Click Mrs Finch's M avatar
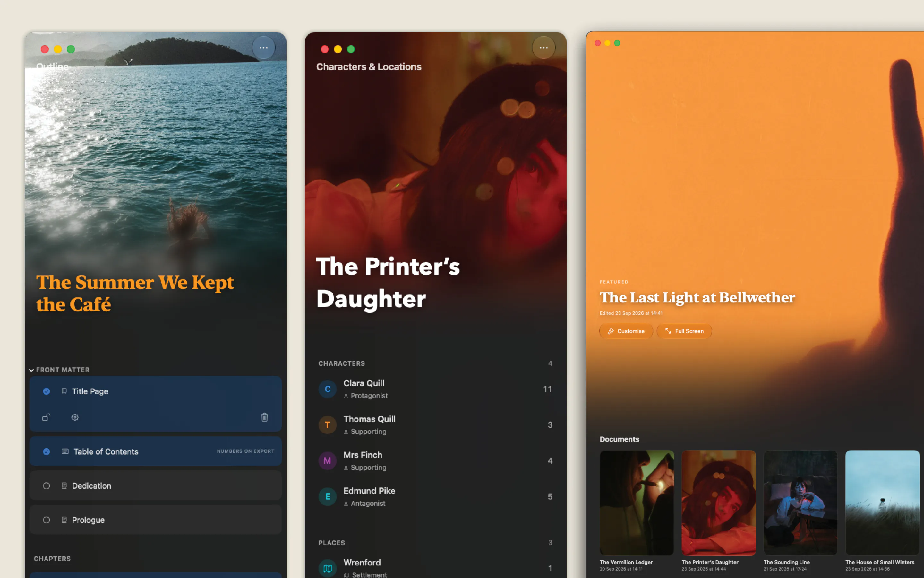The image size is (924, 578). (328, 461)
